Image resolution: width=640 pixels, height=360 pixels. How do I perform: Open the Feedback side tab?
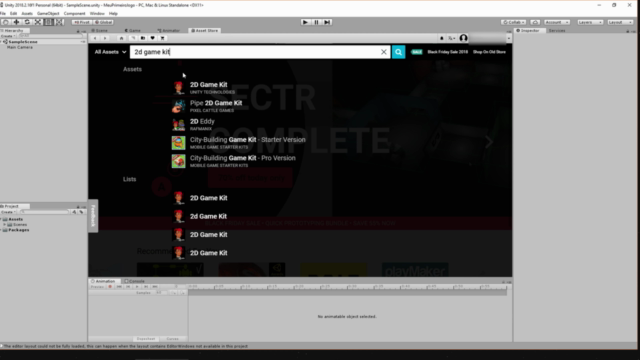pos(93,216)
